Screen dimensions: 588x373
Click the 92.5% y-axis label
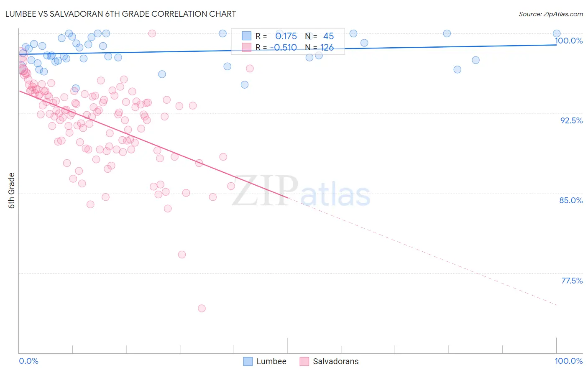click(x=571, y=120)
